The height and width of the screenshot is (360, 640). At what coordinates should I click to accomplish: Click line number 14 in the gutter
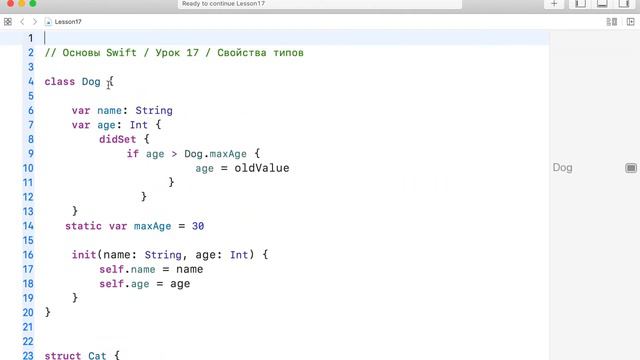pos(28,226)
